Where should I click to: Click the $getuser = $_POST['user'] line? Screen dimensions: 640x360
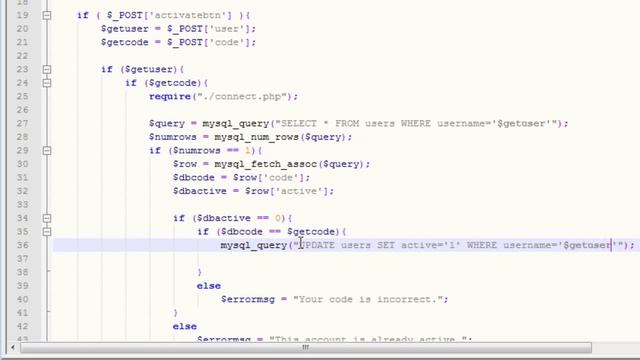pos(178,29)
